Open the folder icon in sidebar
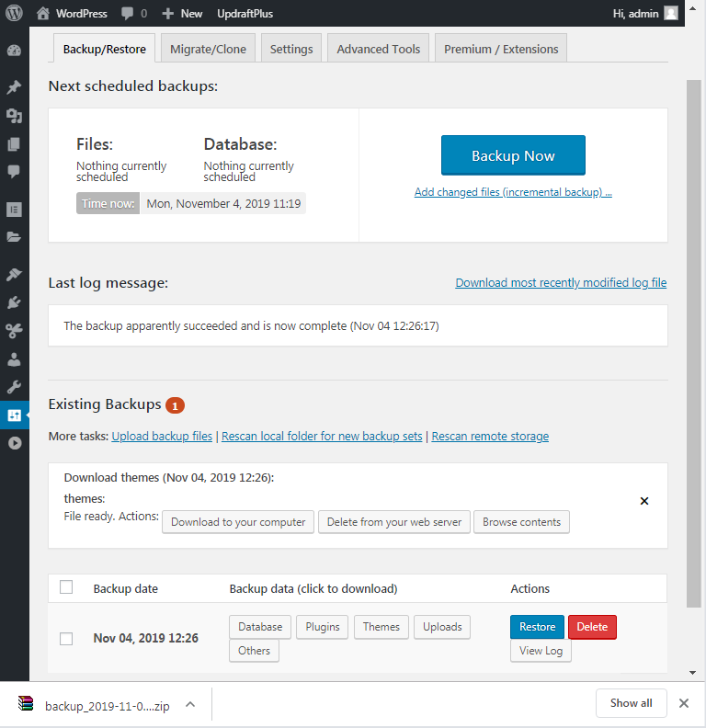Screen dimensions: 706x728 tap(14, 237)
